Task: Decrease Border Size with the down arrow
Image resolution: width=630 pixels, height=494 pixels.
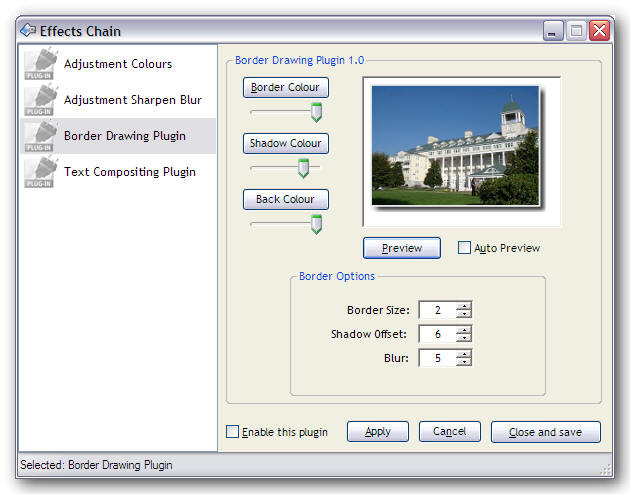Action: coord(464,314)
